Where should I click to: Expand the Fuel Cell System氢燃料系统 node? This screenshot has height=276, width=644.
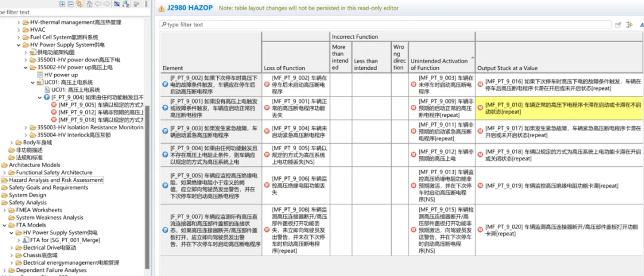pyautogui.click(x=19, y=37)
